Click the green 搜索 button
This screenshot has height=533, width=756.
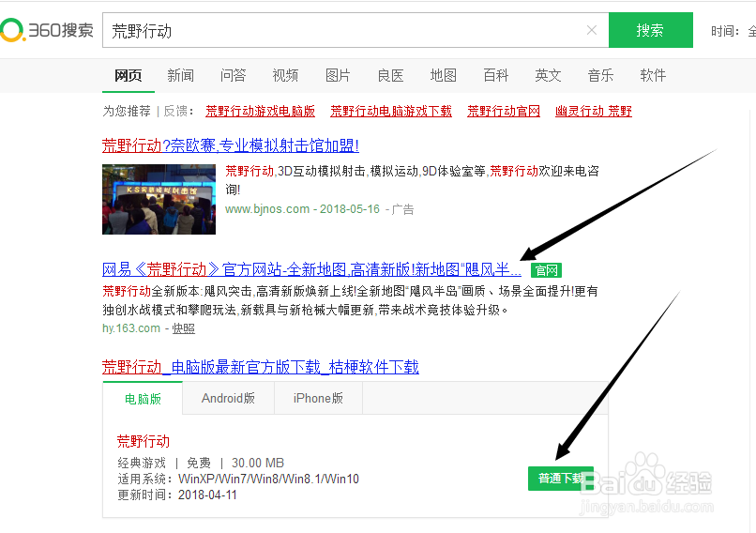pyautogui.click(x=650, y=30)
